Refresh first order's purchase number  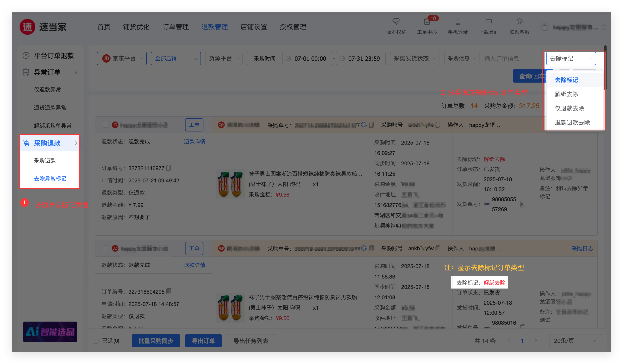(x=363, y=125)
